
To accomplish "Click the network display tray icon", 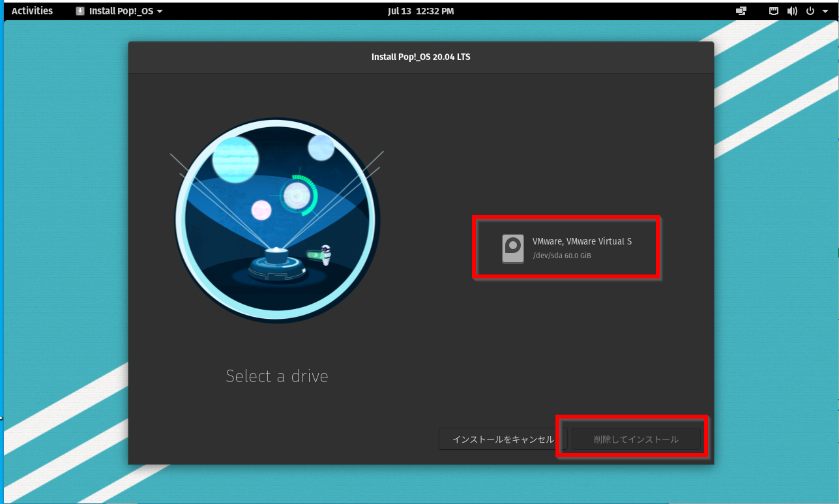I will (741, 11).
